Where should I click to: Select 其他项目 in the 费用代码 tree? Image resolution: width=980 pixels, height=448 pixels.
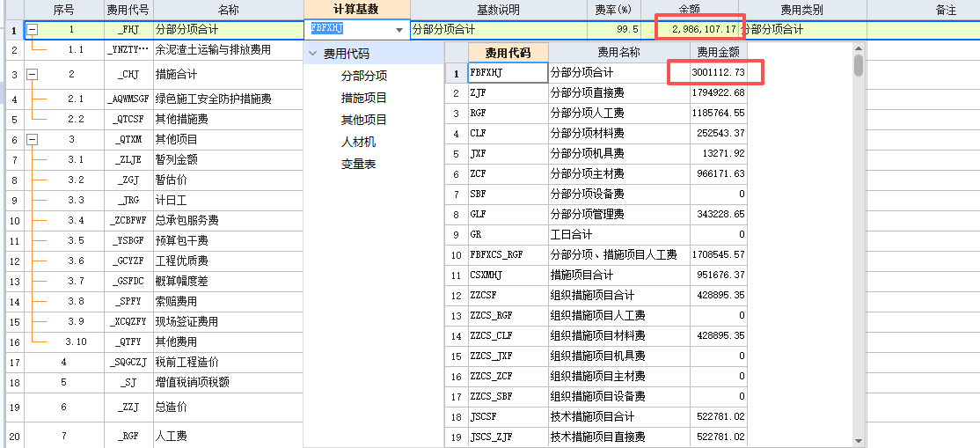click(x=363, y=120)
